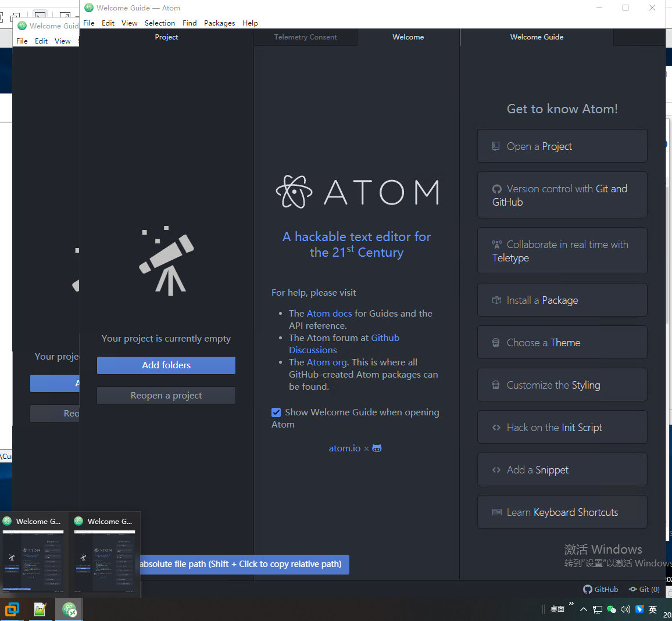Select the Welcome Guide tab

click(x=537, y=37)
